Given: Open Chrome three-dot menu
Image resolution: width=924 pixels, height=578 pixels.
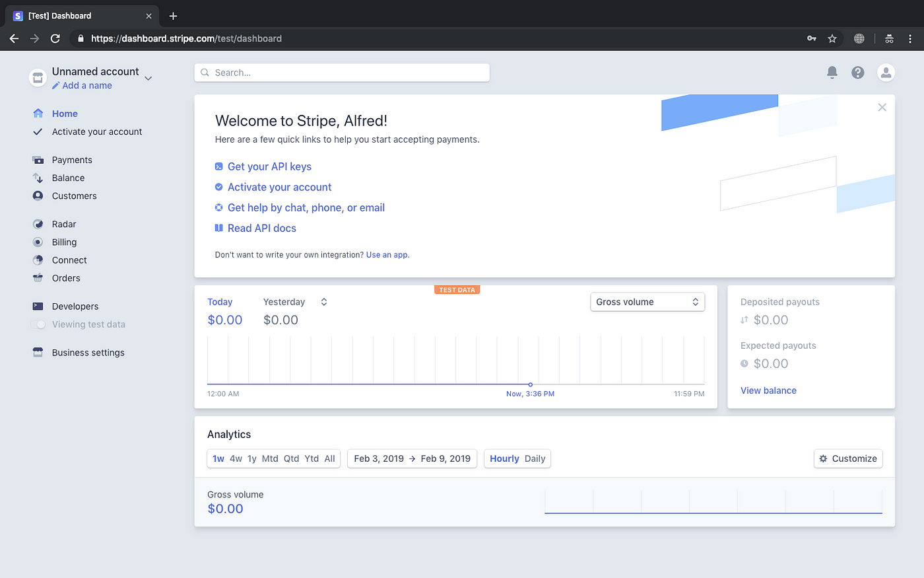Looking at the screenshot, I should point(910,38).
